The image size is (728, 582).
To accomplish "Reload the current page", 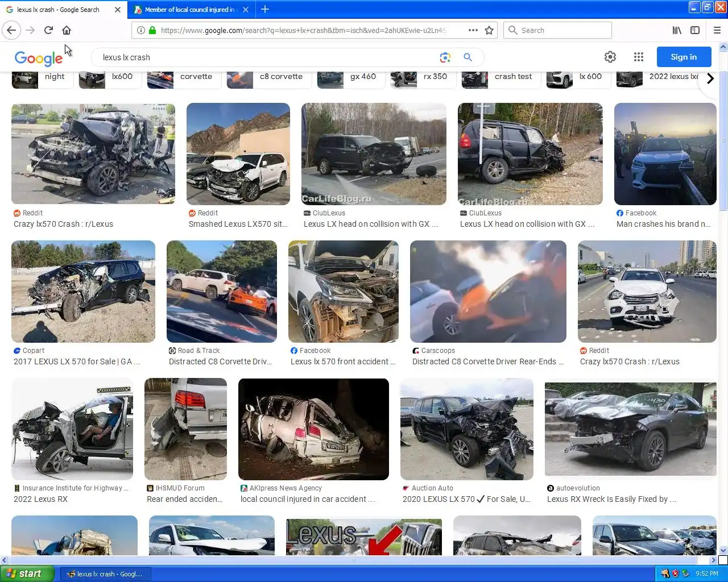I will (48, 30).
